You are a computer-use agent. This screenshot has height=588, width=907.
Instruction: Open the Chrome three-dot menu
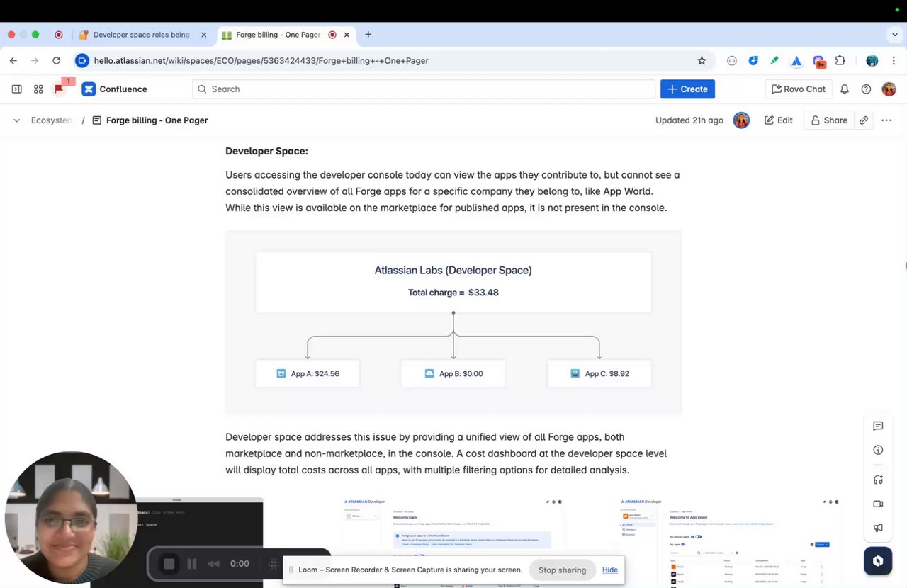(894, 61)
